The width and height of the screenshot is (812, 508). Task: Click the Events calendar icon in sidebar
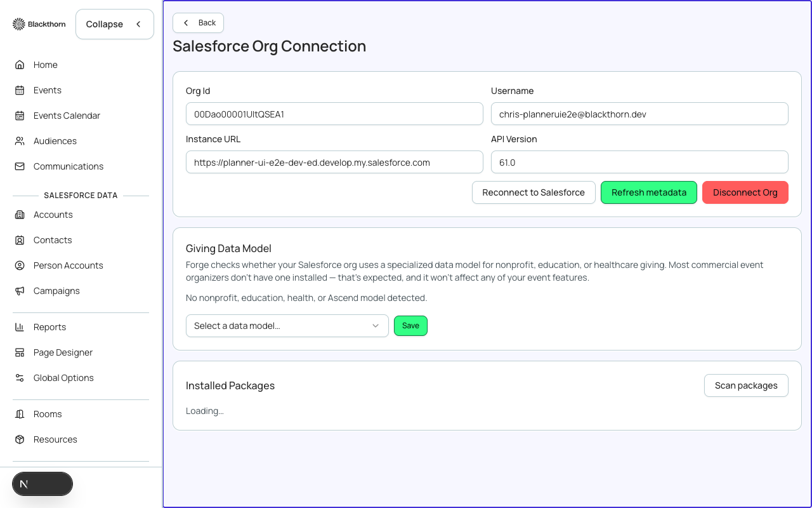(x=20, y=90)
